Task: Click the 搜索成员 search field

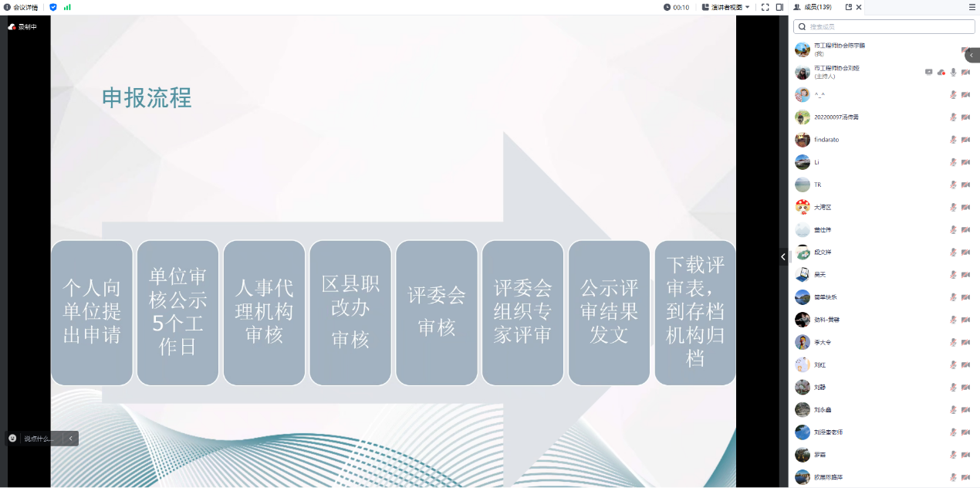Action: [887, 26]
